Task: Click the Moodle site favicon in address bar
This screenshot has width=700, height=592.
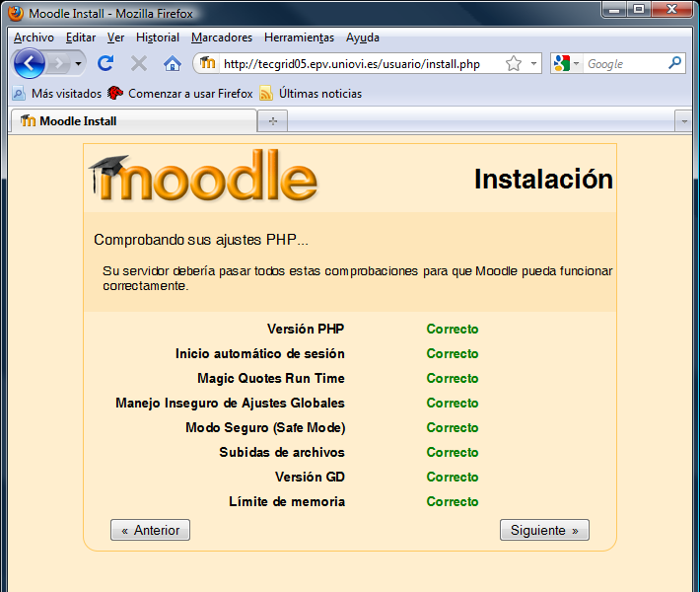Action: pyautogui.click(x=208, y=63)
